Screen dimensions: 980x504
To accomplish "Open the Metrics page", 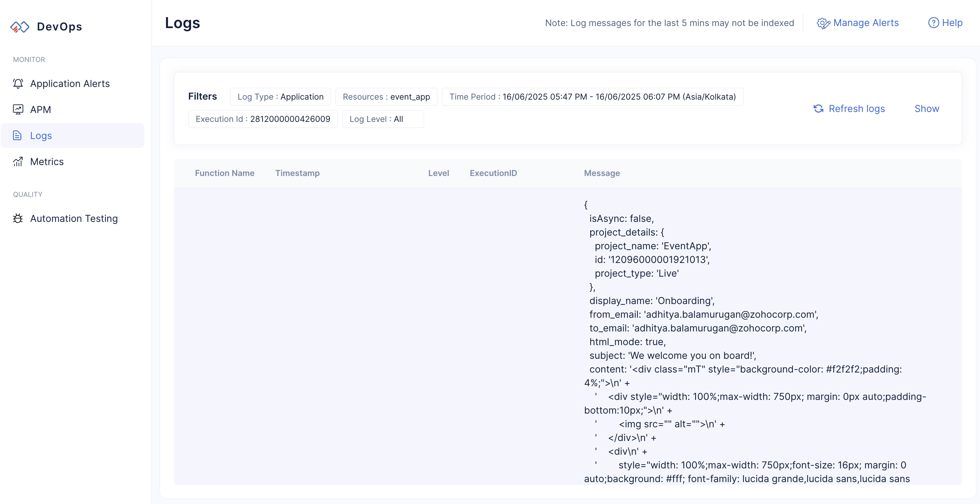I will pos(73,161).
